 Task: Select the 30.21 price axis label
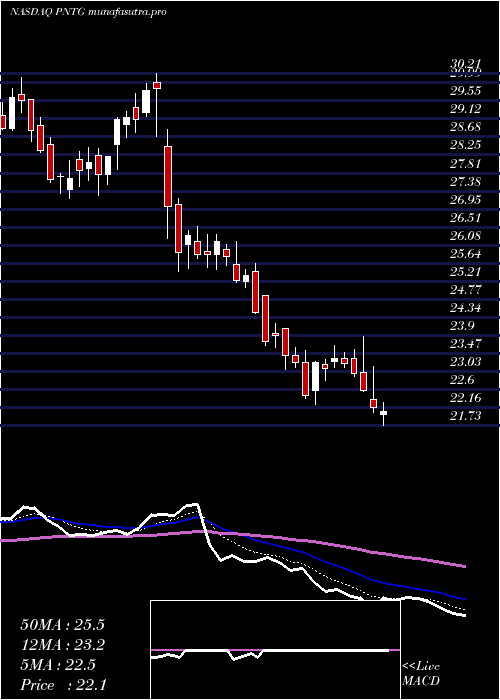coord(465,65)
